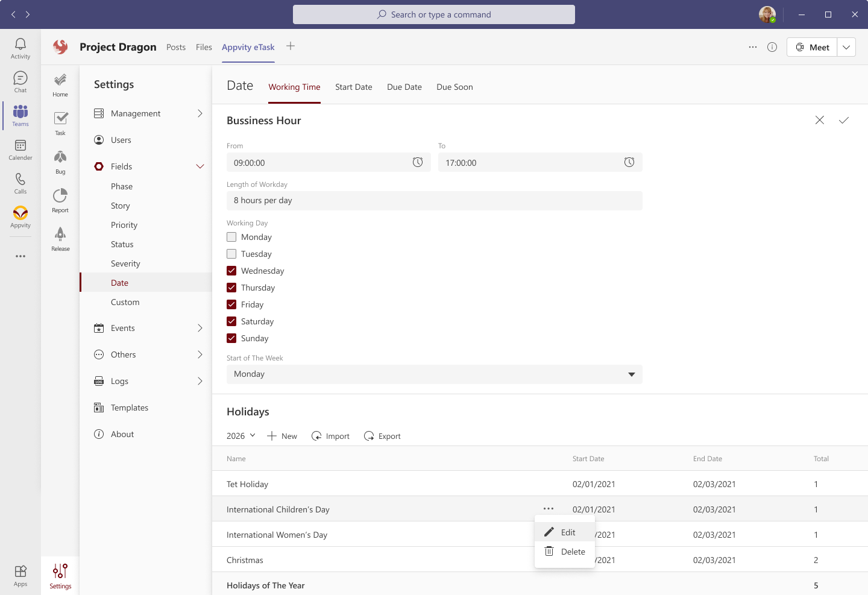The height and width of the screenshot is (595, 868).
Task: Export the holidays list
Action: 383,436
